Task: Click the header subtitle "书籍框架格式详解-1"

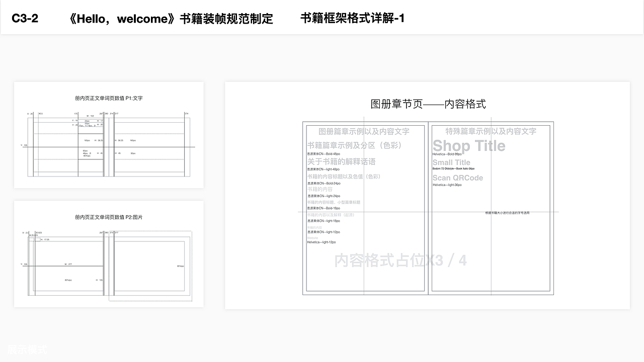Action: point(353,19)
